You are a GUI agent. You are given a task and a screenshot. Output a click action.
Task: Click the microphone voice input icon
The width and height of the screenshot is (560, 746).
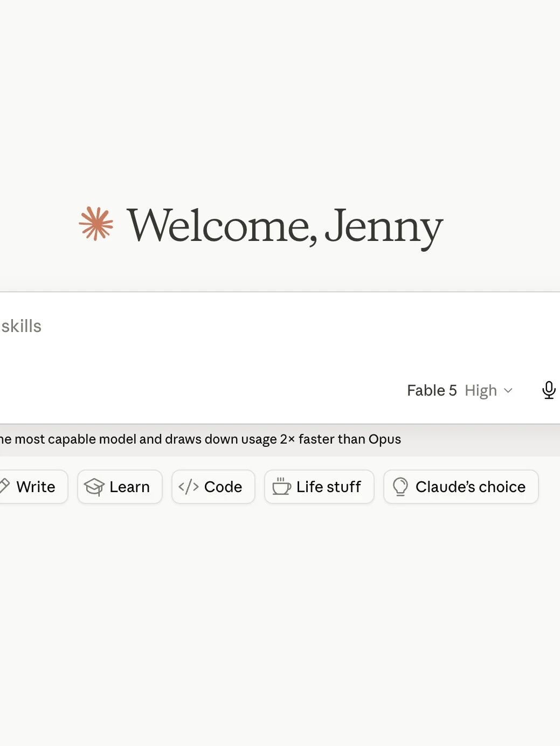(x=549, y=390)
